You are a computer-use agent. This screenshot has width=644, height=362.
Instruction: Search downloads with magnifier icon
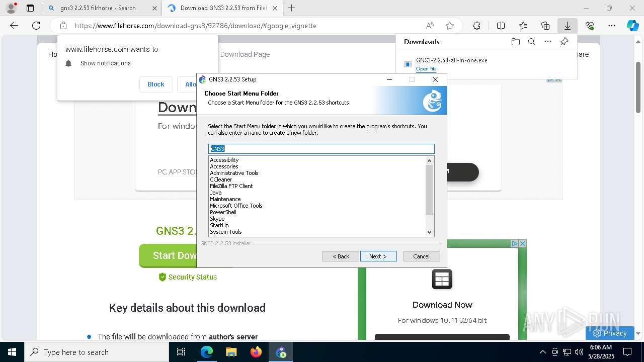click(531, 42)
